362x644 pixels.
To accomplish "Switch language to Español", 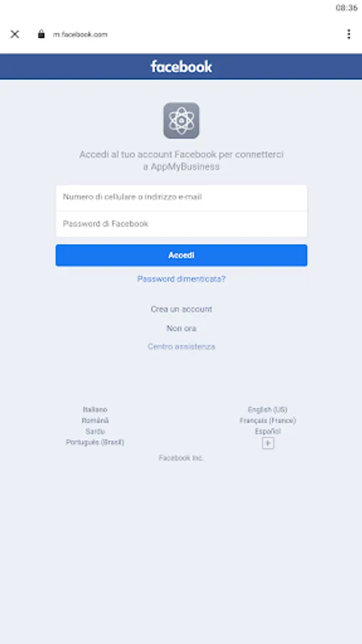I will point(268,431).
